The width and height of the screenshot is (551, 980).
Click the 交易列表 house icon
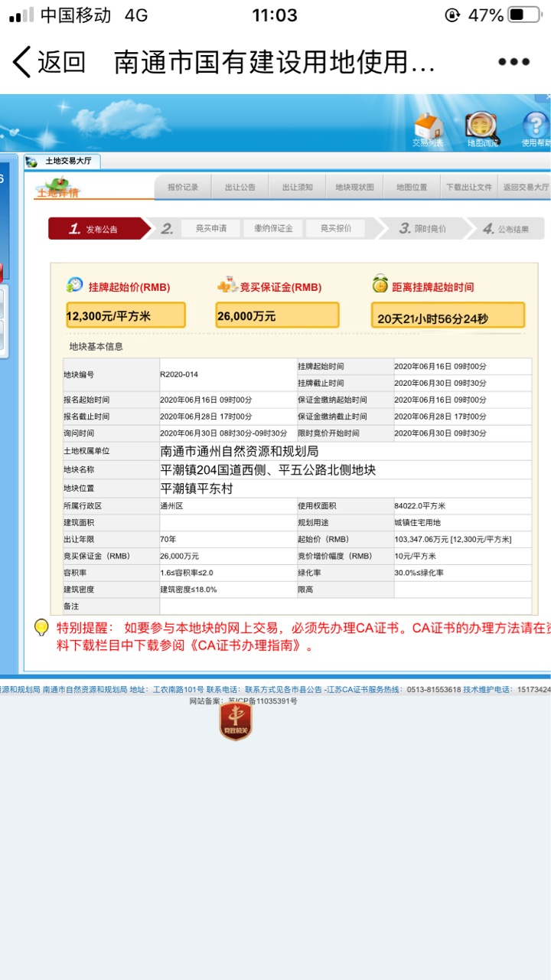pyautogui.click(x=428, y=127)
